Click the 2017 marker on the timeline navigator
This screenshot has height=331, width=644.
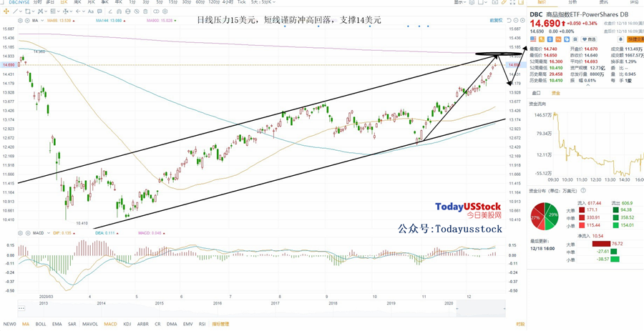(x=275, y=303)
